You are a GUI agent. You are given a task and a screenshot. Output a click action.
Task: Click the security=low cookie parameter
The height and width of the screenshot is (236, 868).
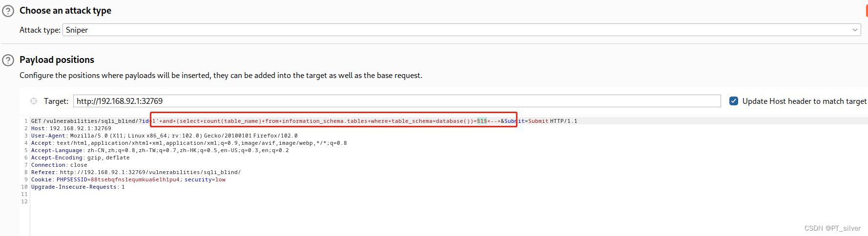click(205, 179)
